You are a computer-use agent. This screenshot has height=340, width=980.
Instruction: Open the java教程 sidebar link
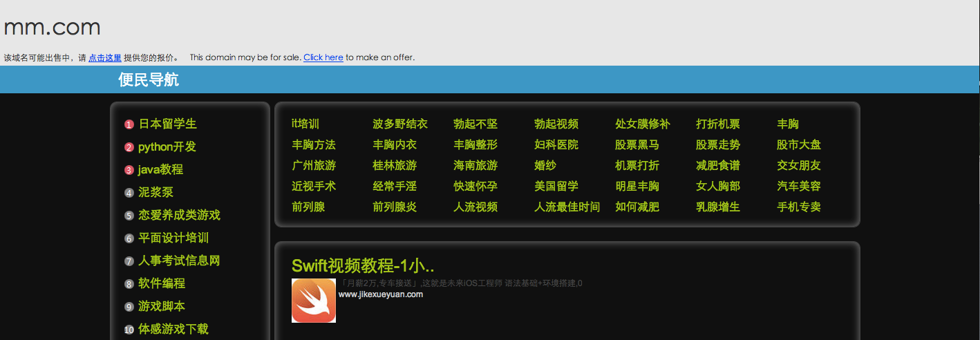[160, 169]
